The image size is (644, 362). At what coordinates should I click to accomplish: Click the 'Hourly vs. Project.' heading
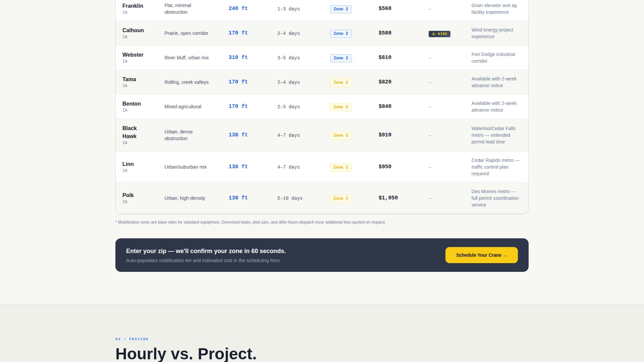point(186,354)
